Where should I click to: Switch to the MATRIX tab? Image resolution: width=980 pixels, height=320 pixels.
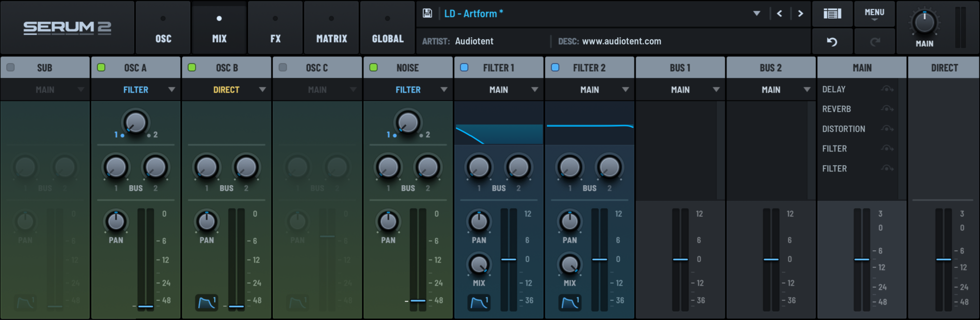(331, 27)
